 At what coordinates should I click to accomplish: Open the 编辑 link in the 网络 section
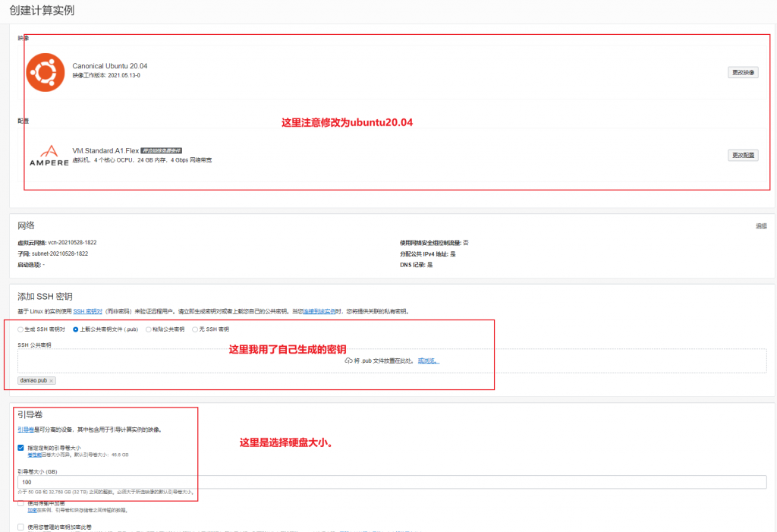point(761,226)
